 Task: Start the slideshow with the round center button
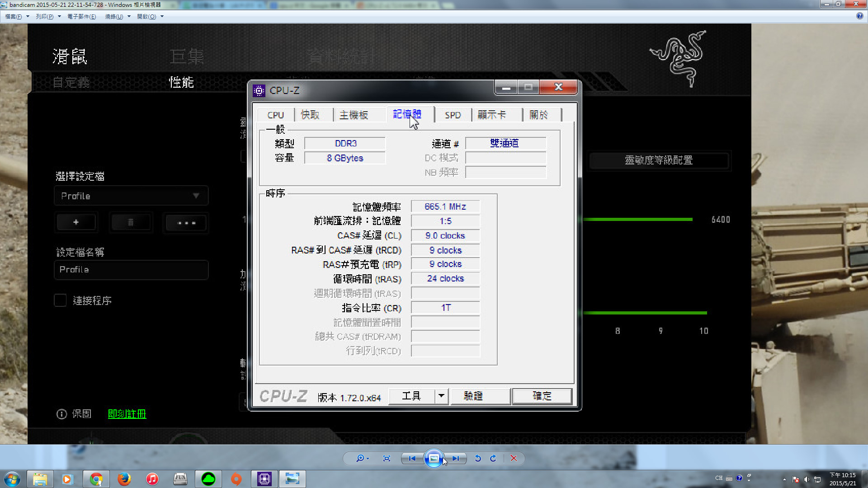pos(433,458)
